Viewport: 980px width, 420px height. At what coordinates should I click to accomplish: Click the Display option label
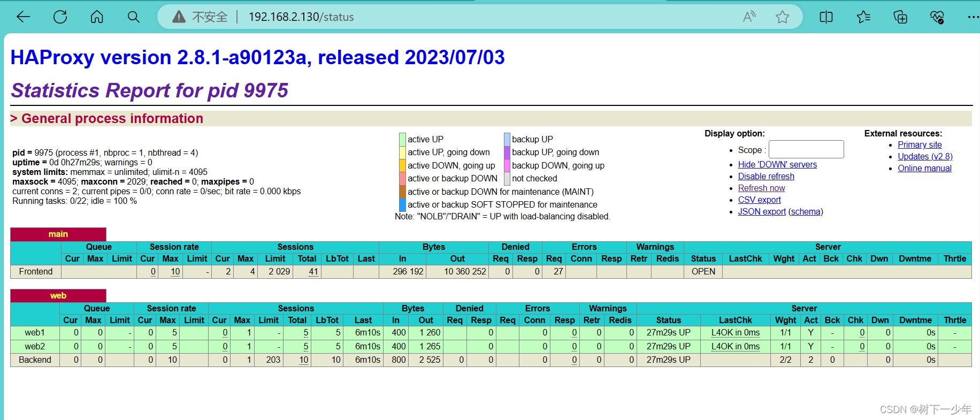[734, 133]
